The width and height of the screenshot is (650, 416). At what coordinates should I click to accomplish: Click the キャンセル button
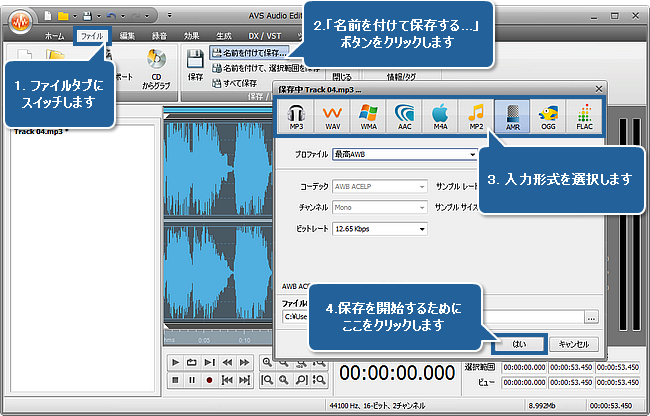pyautogui.click(x=574, y=343)
